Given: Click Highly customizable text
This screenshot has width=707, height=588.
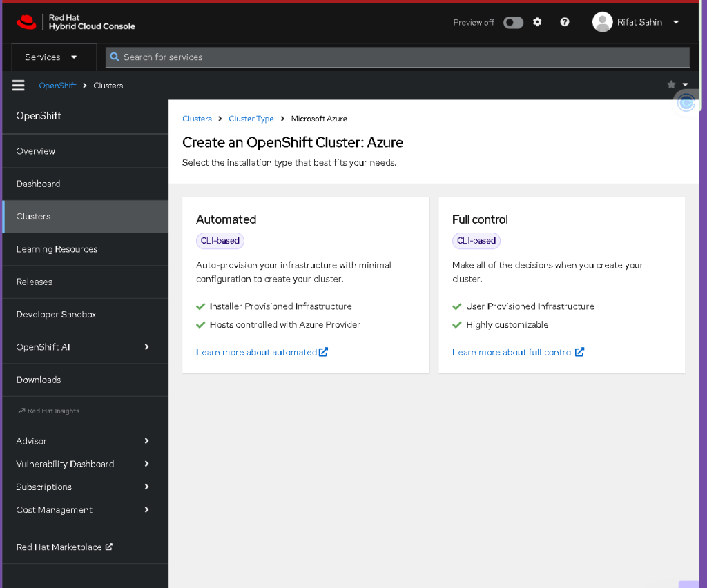Looking at the screenshot, I should pos(507,325).
